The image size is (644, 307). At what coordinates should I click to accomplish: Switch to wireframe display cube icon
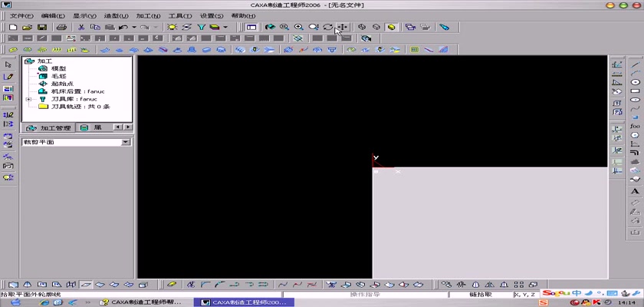tap(362, 27)
